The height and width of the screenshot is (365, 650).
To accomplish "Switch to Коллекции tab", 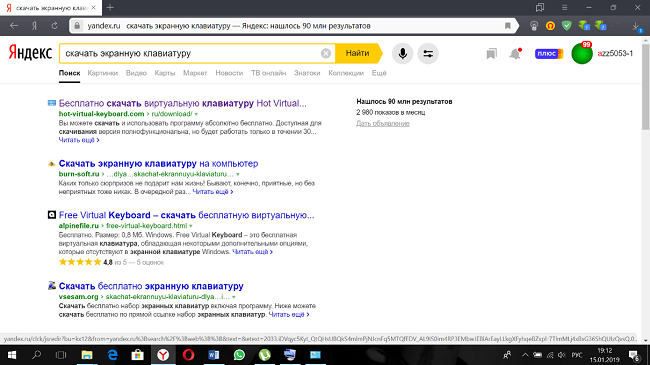I will (x=346, y=73).
